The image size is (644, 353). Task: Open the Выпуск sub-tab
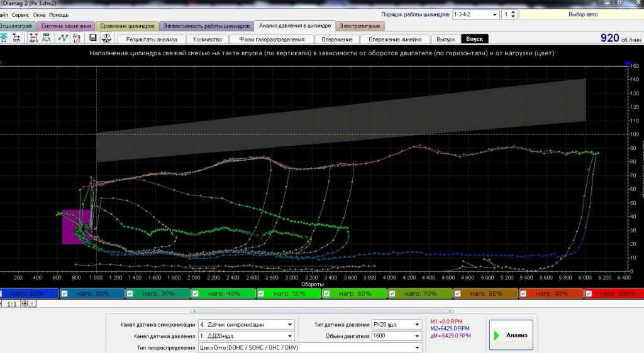446,40
